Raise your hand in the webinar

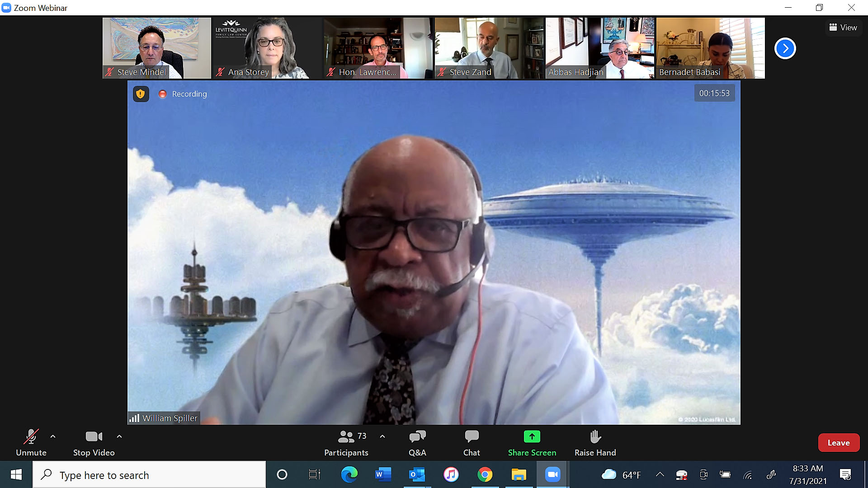click(595, 442)
